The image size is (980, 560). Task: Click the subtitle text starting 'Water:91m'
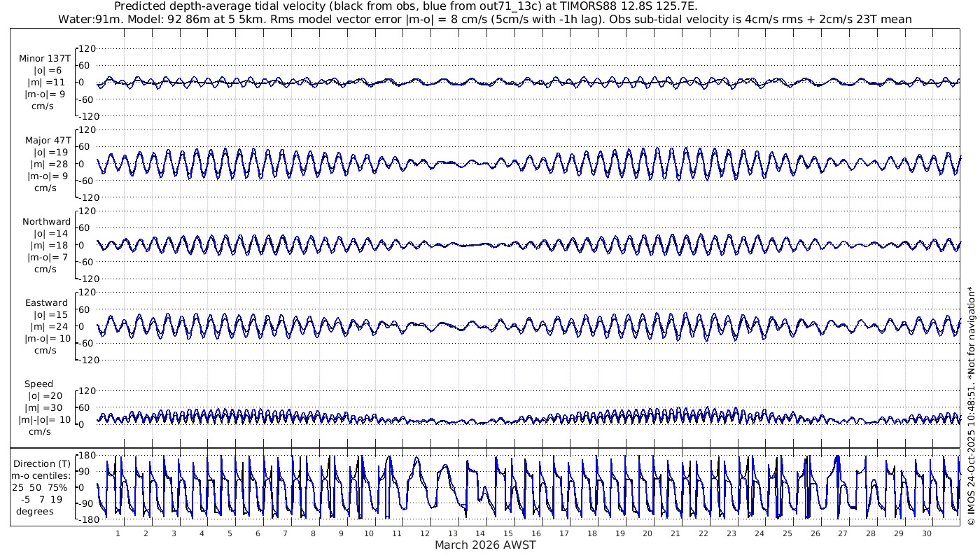click(x=484, y=19)
